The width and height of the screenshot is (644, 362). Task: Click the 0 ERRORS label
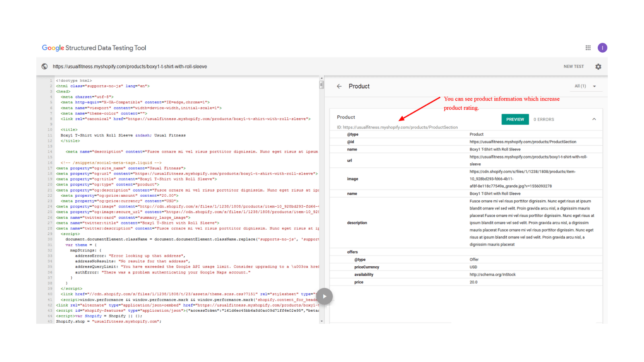tap(543, 119)
